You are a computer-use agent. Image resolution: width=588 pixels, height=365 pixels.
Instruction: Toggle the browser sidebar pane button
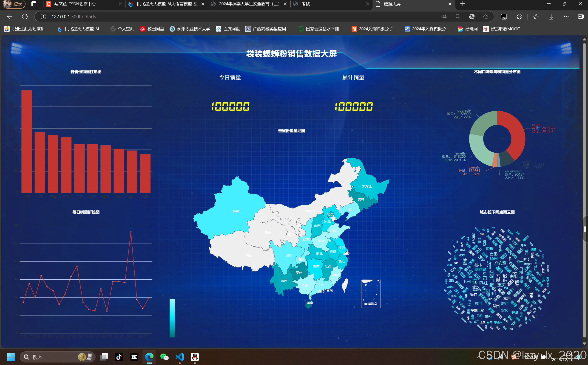pos(580,17)
